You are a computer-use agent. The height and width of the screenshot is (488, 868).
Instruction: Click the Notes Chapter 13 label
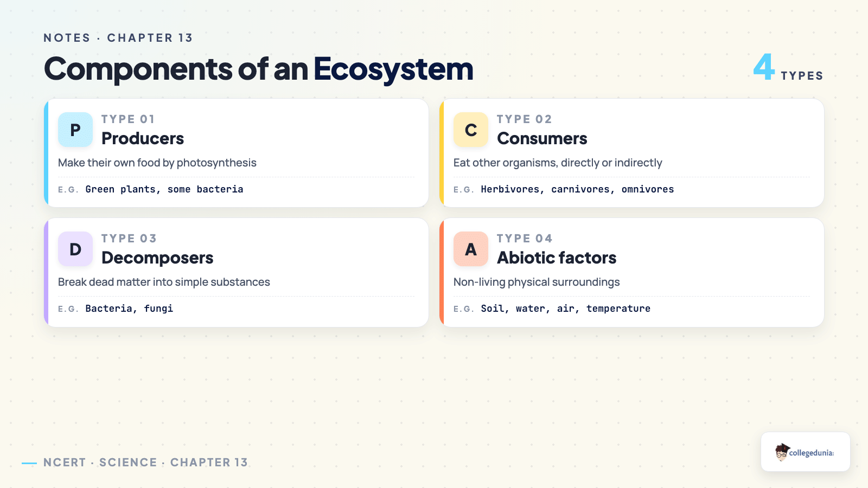118,38
